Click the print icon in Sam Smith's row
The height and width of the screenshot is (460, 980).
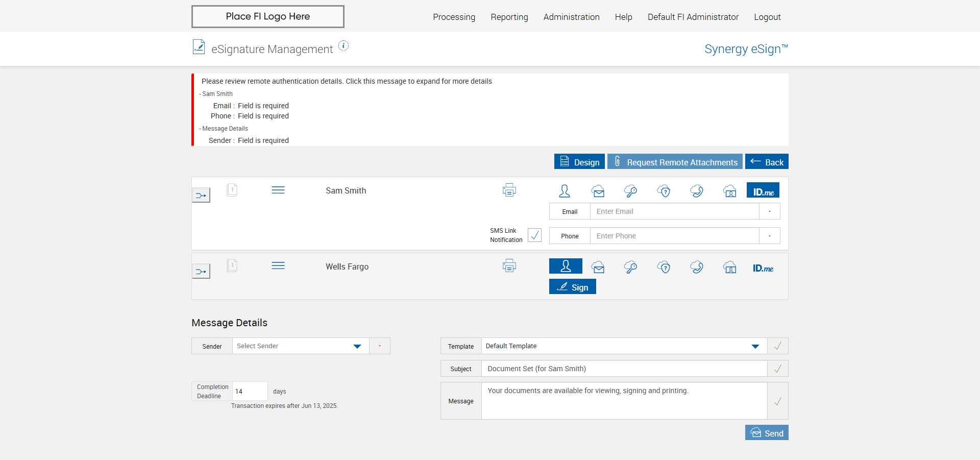509,190
